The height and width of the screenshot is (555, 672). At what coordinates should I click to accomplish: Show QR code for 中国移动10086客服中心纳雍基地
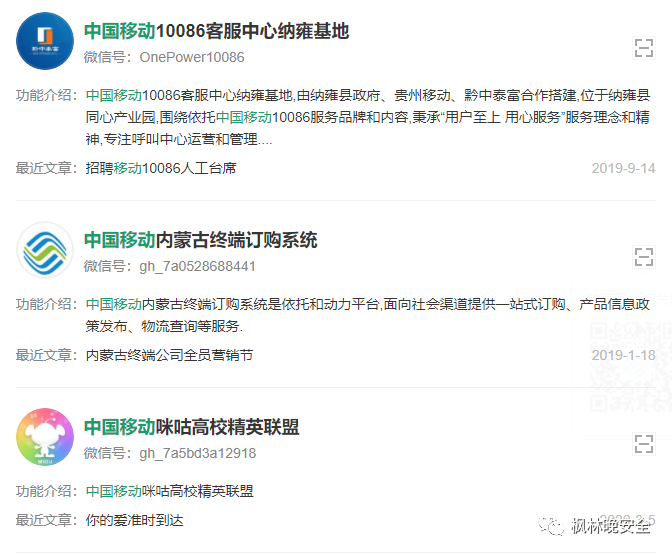click(x=644, y=48)
